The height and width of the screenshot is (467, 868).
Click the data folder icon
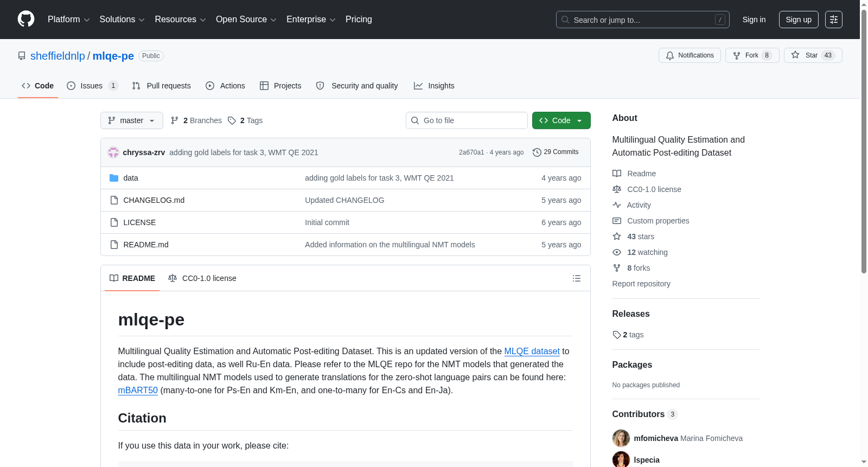pos(114,178)
